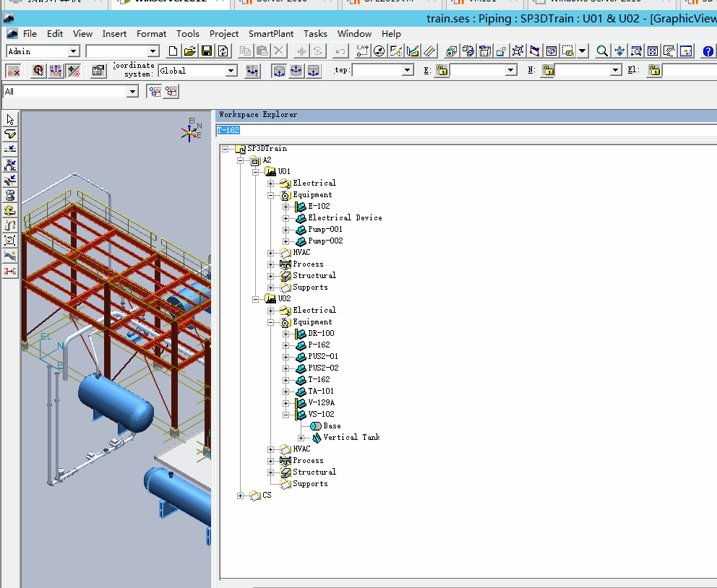
Task: Open the more view commands arrow
Action: [x=582, y=51]
